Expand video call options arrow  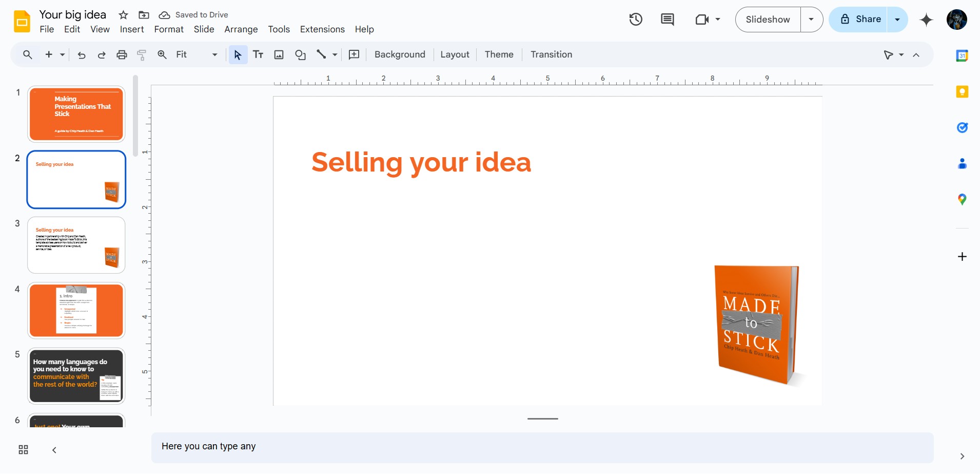[718, 20]
